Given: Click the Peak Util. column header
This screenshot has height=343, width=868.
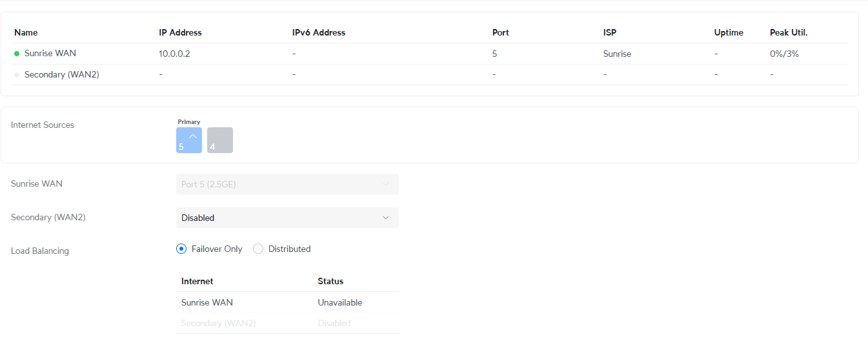Looking at the screenshot, I should tap(789, 32).
